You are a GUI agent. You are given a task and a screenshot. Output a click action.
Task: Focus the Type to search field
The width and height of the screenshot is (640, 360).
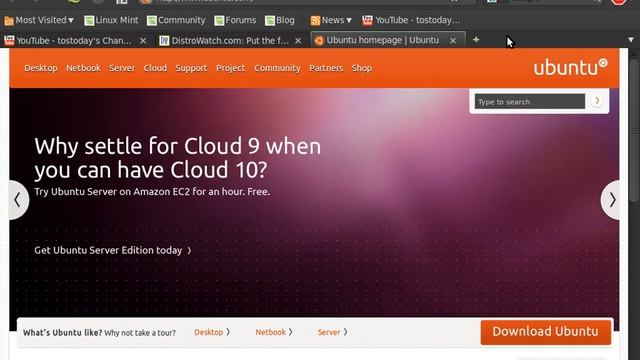529,102
